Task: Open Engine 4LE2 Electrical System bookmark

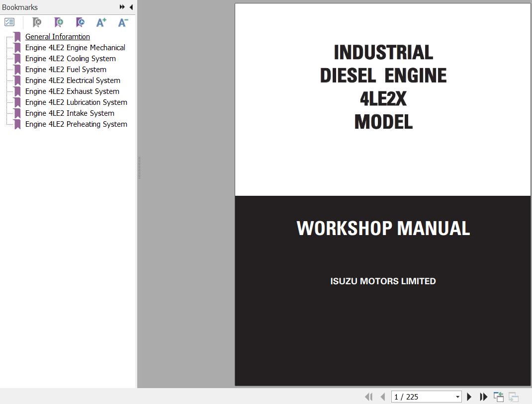Action: point(73,81)
